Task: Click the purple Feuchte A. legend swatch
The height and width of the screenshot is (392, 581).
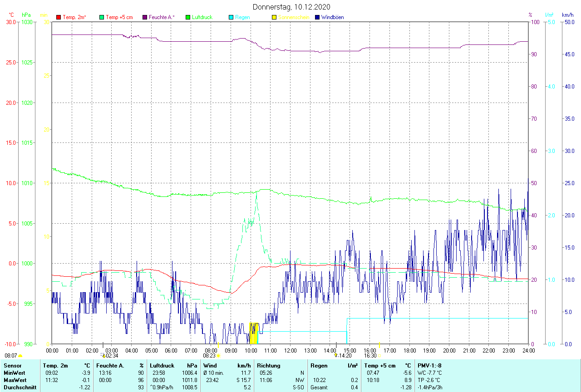Action: point(145,17)
